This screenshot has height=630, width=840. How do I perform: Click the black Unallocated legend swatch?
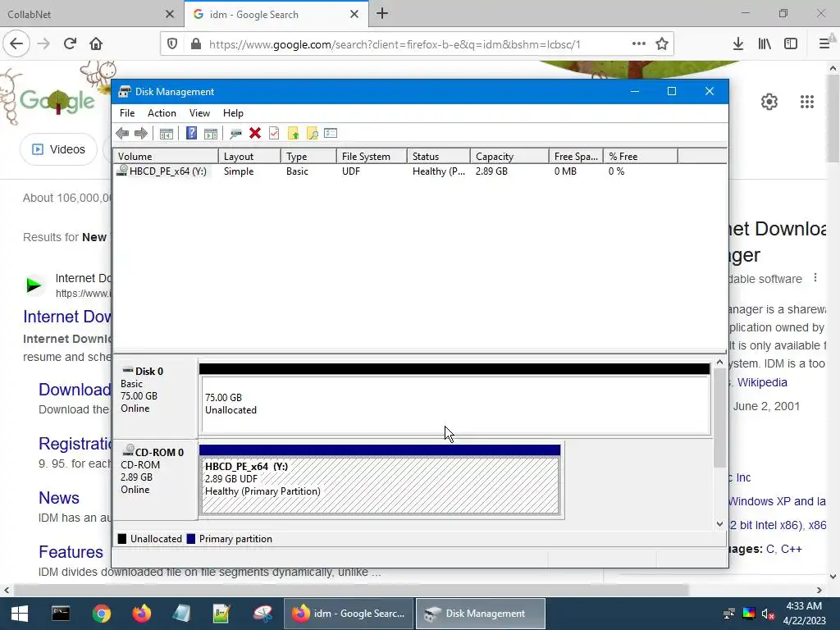click(122, 539)
